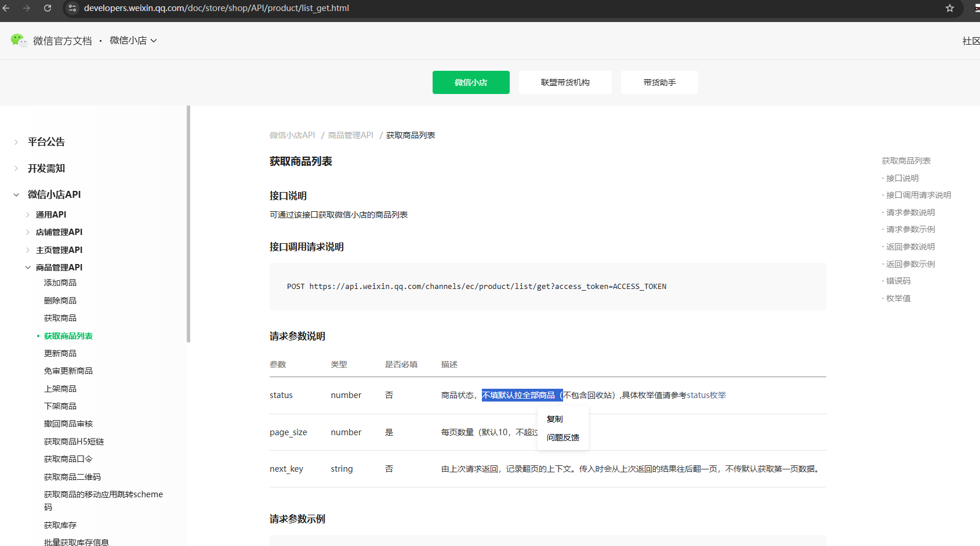Viewport: 980px width, 546px height.
Task: Jump to 枚举值 in page outline
Action: tap(898, 298)
